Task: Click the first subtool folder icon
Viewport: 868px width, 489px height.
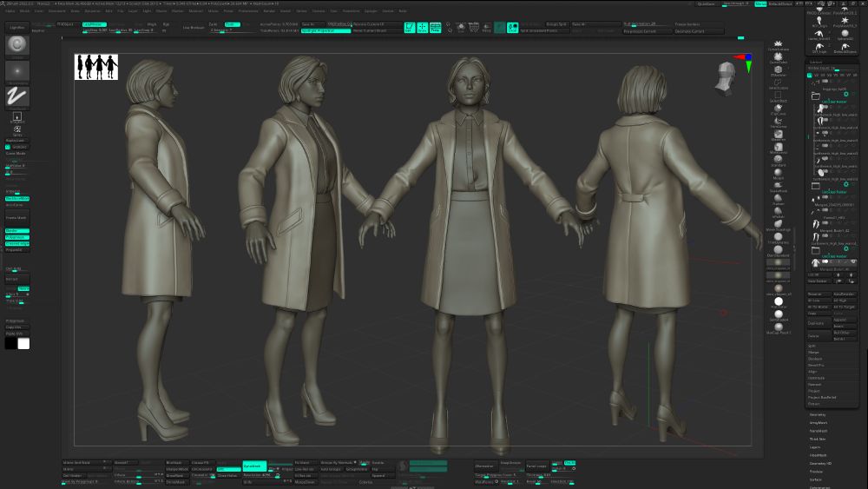Action: pos(815,96)
